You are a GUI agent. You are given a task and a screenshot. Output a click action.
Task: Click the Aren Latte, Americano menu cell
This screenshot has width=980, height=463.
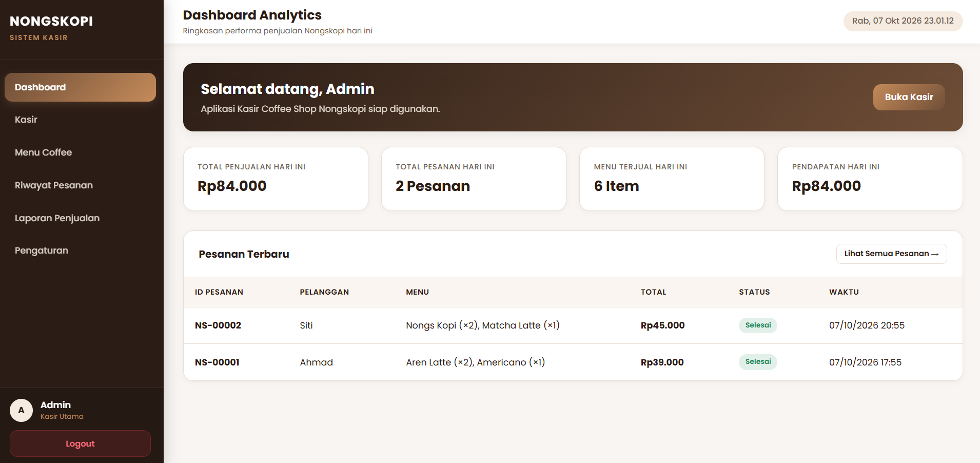pyautogui.click(x=476, y=362)
